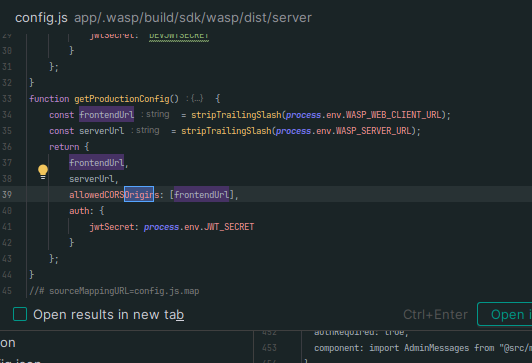The height and width of the screenshot is (363, 532).
Task: Click sourceMappingURL comment on line 45
Action: (x=114, y=291)
